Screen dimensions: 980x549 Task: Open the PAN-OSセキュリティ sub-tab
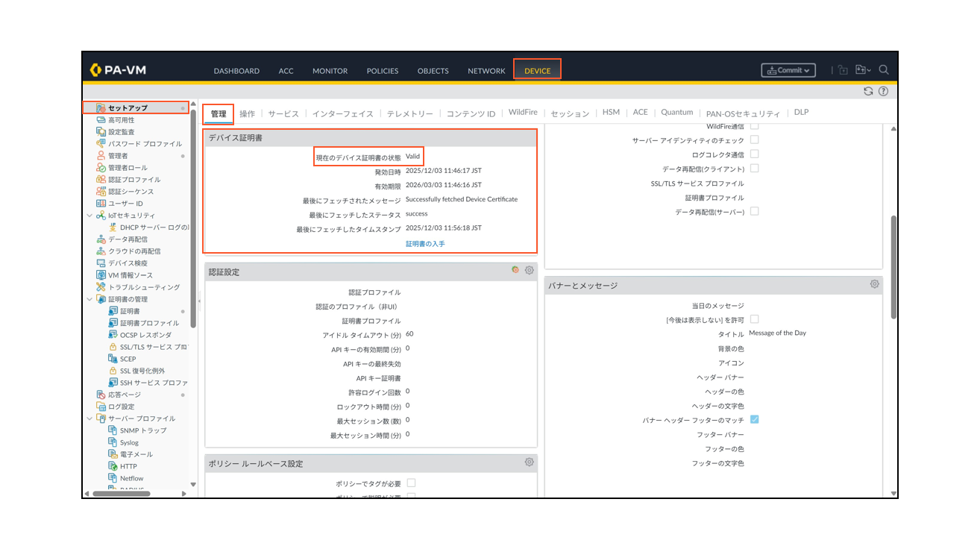pos(743,113)
